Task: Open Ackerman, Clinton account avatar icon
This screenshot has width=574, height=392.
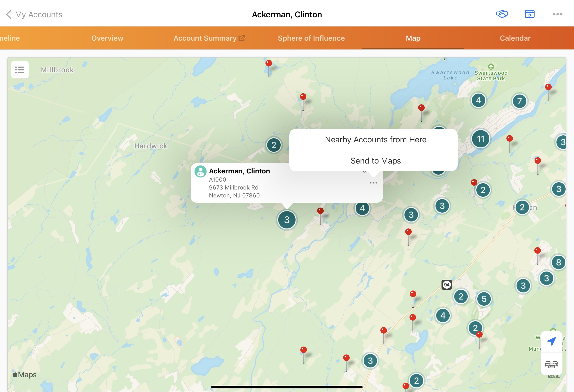Action: coord(200,171)
